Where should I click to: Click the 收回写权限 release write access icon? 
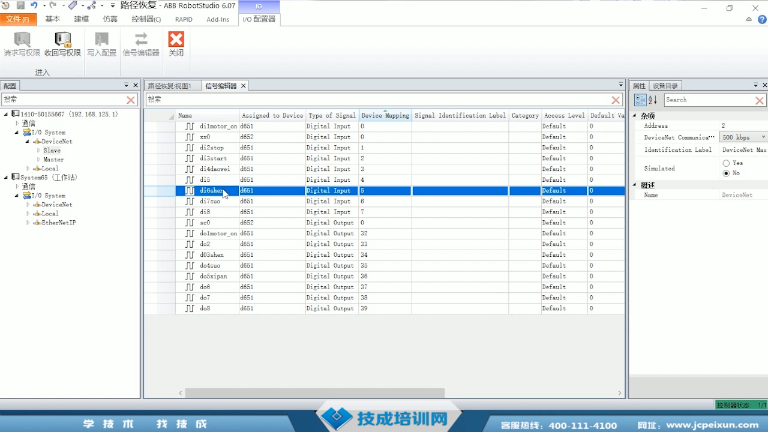click(x=63, y=40)
